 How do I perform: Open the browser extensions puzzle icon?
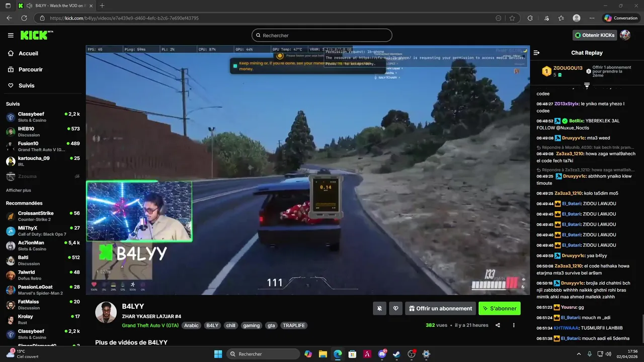pyautogui.click(x=530, y=18)
